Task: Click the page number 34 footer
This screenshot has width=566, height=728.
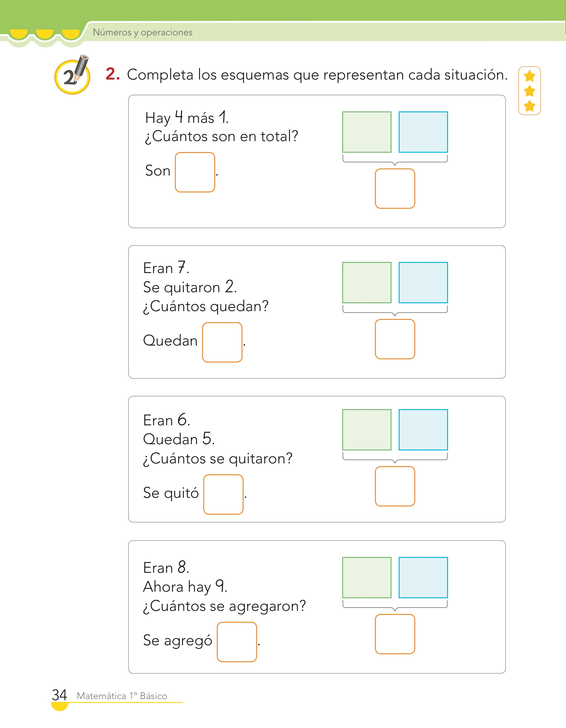Action: point(60,695)
